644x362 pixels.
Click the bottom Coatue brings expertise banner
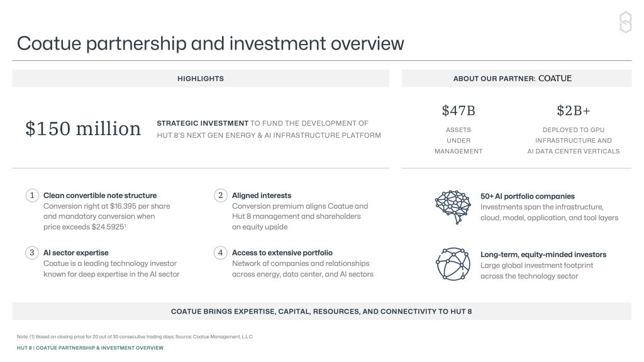pyautogui.click(x=321, y=311)
